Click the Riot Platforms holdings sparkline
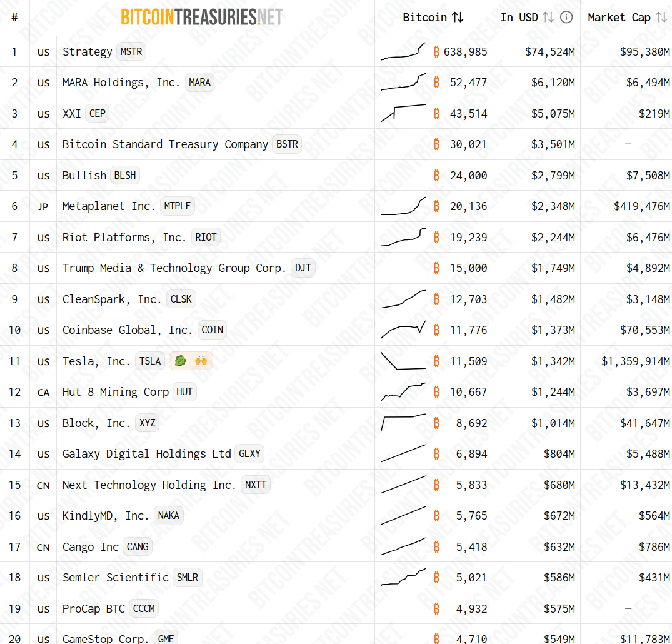Image resolution: width=672 pixels, height=644 pixels. [403, 237]
